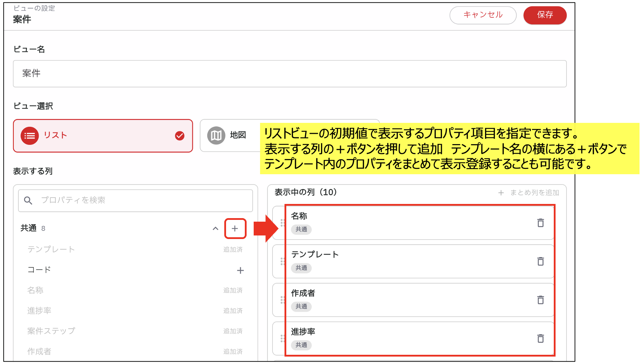Click drag handle of 名称 column card
The width and height of the screenshot is (642, 364).
point(282,223)
